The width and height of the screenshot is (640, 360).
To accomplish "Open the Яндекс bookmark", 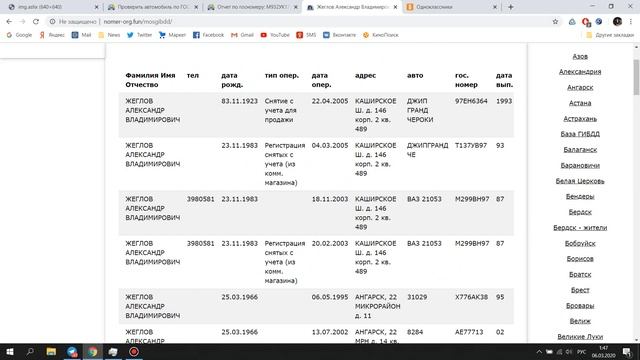I will tap(52, 35).
